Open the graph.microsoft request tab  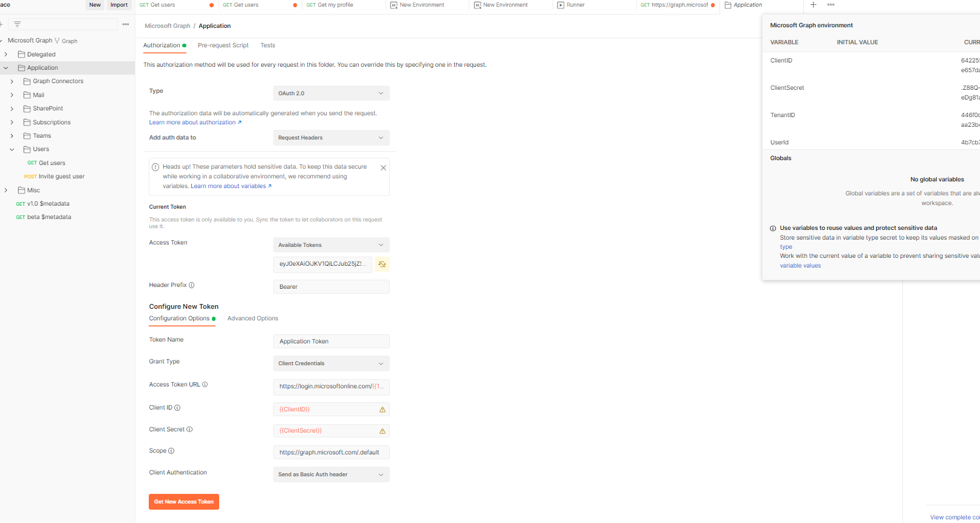(x=678, y=5)
